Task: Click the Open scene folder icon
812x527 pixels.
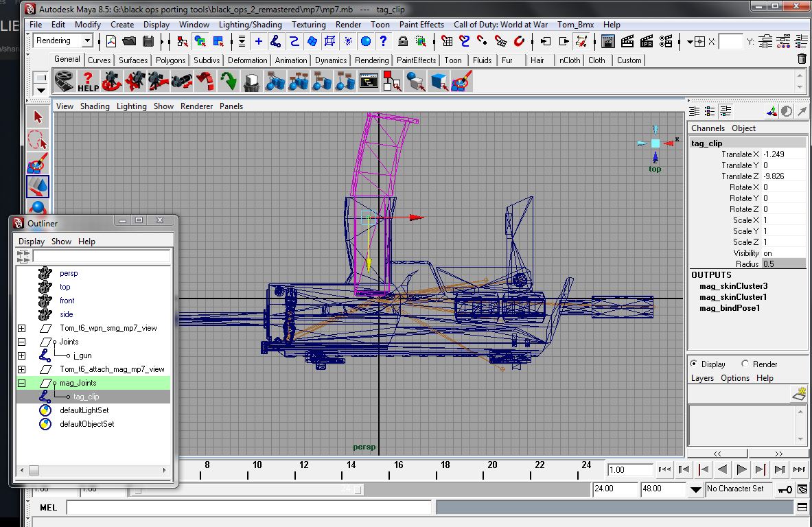Action: [x=129, y=42]
